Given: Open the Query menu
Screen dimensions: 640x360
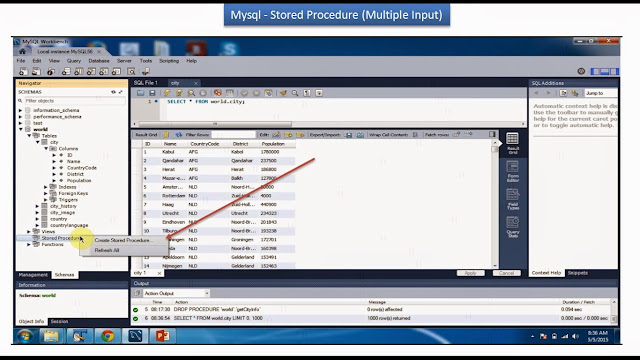Looking at the screenshot, I should tap(74, 61).
